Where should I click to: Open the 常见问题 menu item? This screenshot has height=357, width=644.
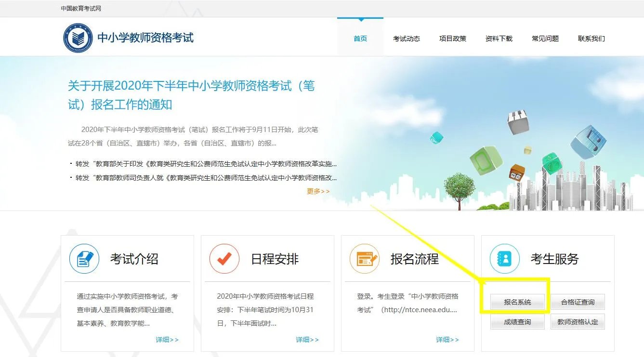pos(545,39)
